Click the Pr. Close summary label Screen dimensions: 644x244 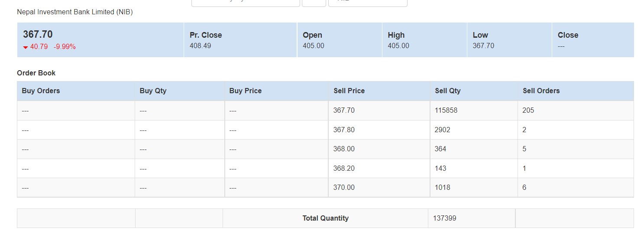[x=206, y=35]
